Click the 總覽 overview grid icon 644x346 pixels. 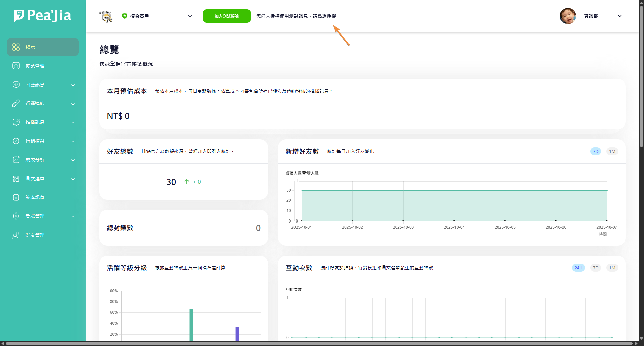(16, 47)
